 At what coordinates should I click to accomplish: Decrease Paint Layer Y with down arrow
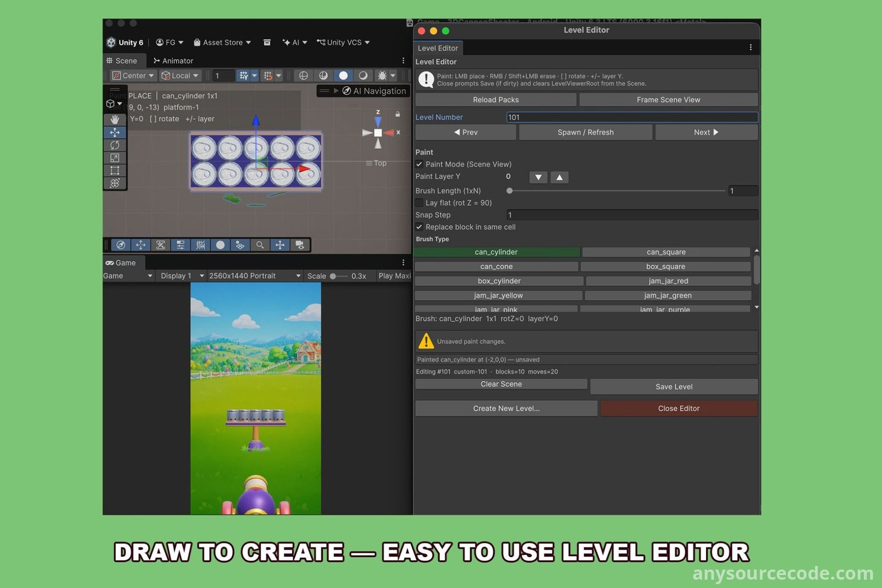point(538,177)
